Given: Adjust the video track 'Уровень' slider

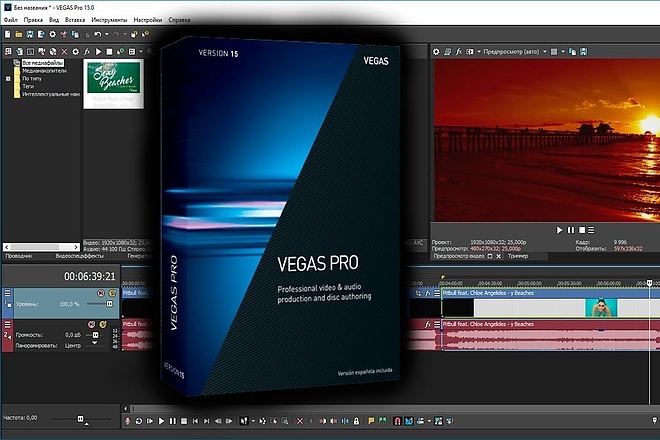Looking at the screenshot, I should point(109,304).
